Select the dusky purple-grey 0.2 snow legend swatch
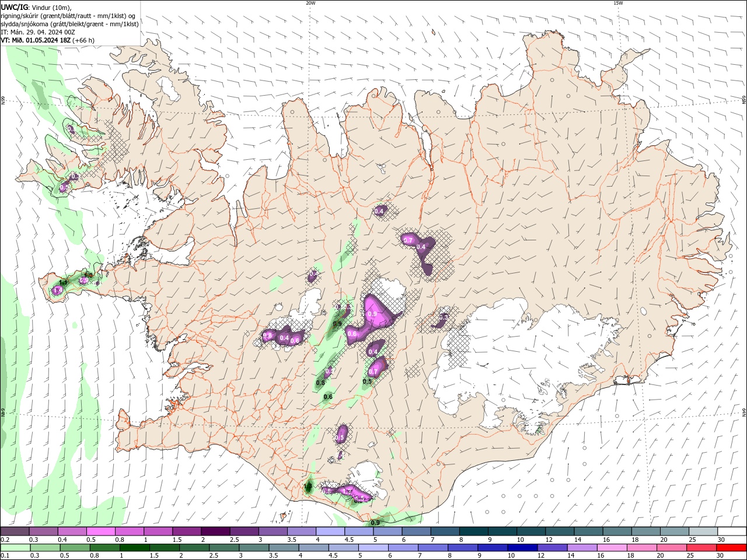The width and height of the screenshot is (747, 560). (x=15, y=531)
